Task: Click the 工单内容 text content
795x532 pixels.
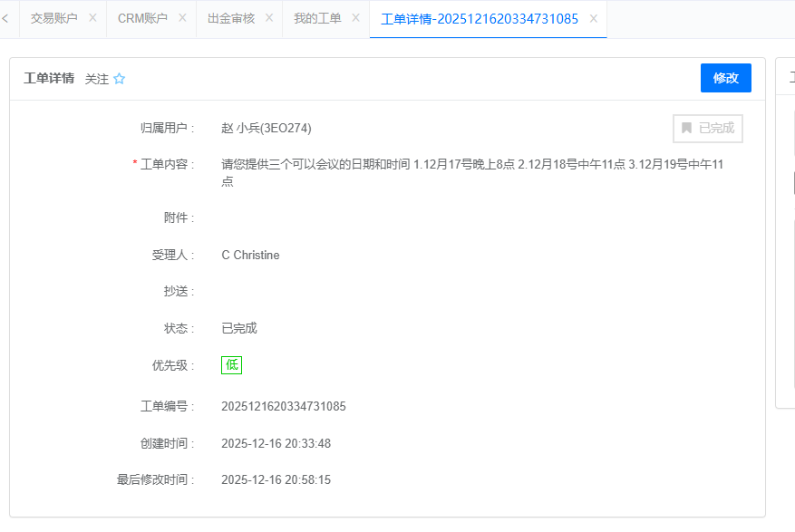Action: pos(472,173)
